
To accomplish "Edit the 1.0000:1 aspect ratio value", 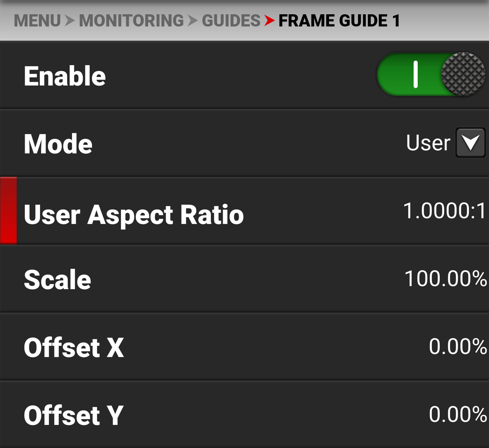I will tap(445, 211).
